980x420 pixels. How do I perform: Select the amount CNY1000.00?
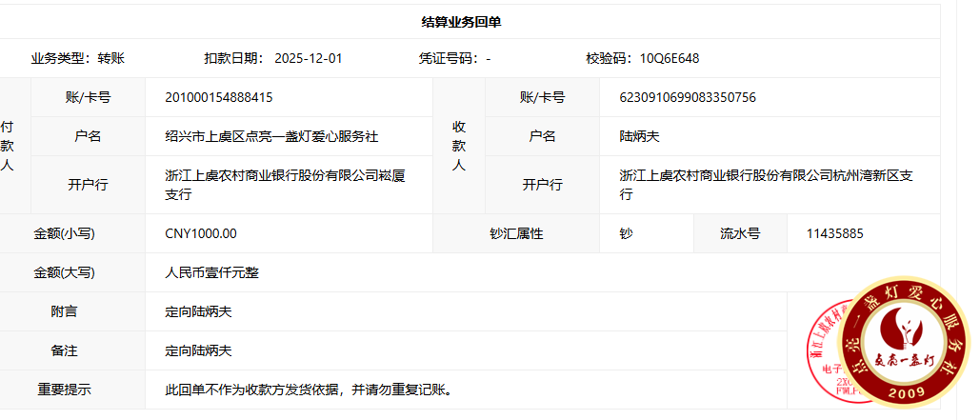click(x=201, y=233)
